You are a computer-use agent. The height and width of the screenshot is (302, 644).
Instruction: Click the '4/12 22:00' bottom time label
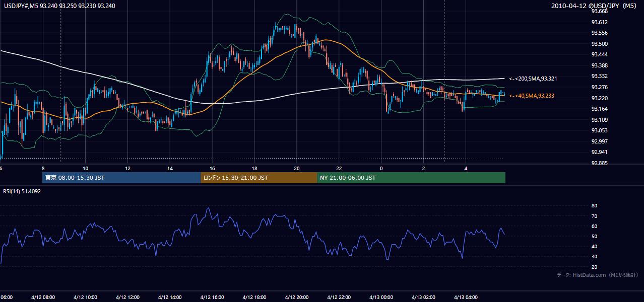(x=339, y=297)
